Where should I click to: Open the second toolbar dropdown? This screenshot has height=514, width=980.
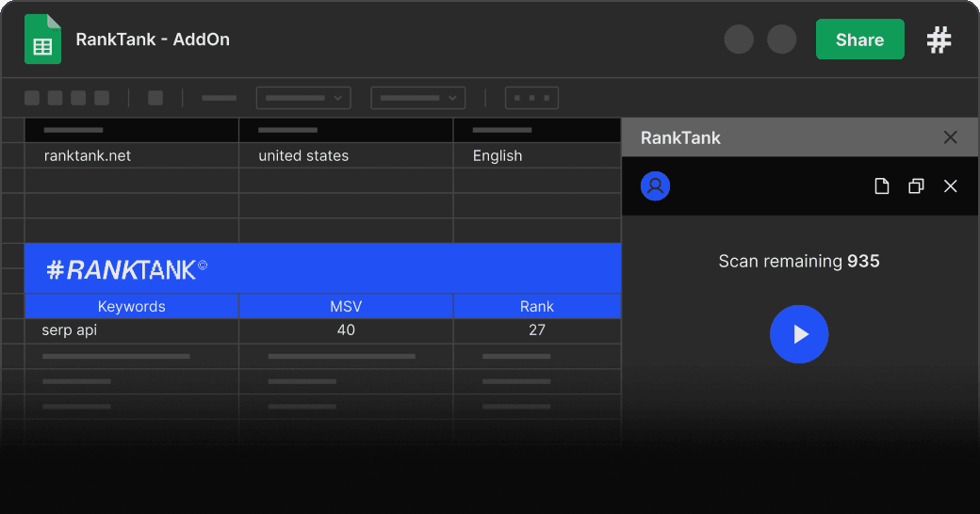pyautogui.click(x=417, y=98)
